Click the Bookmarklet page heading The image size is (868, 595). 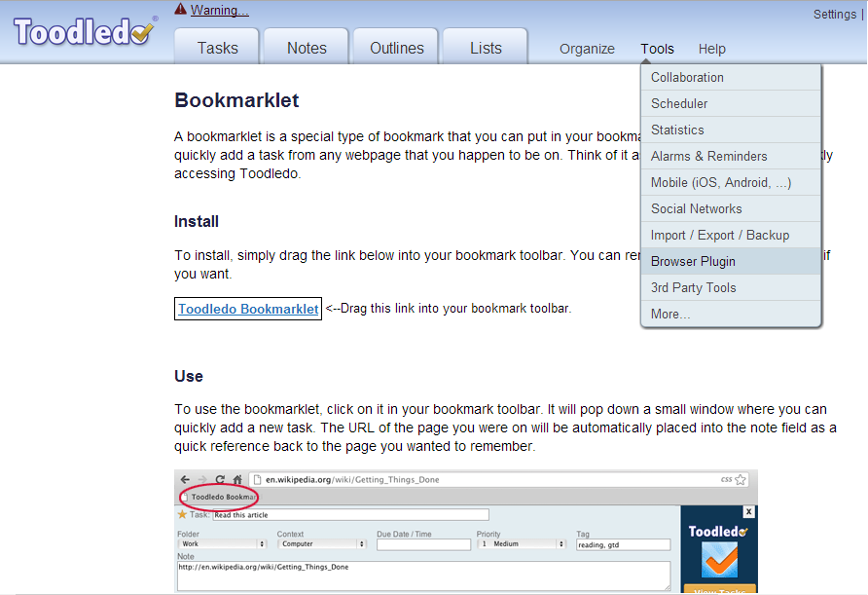tap(236, 100)
